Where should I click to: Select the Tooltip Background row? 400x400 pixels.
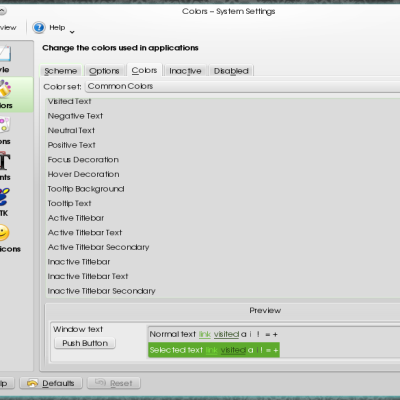223,189
